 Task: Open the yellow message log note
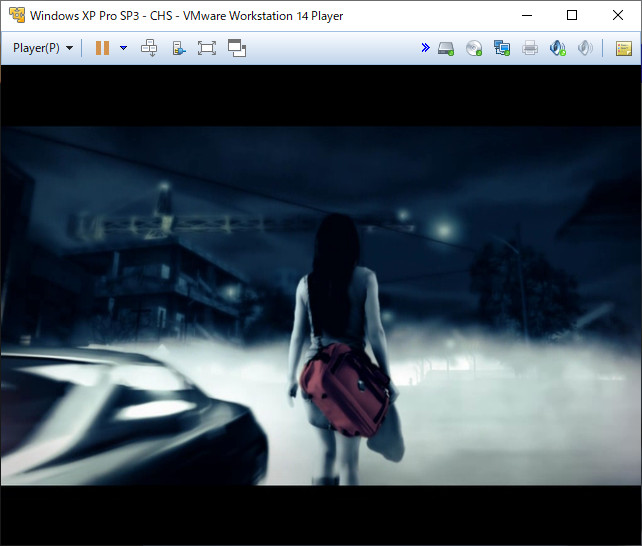tap(624, 48)
